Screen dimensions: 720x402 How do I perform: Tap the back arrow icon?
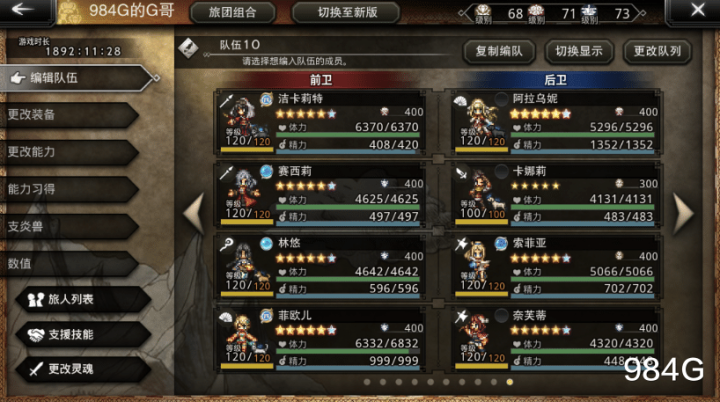[22, 9]
